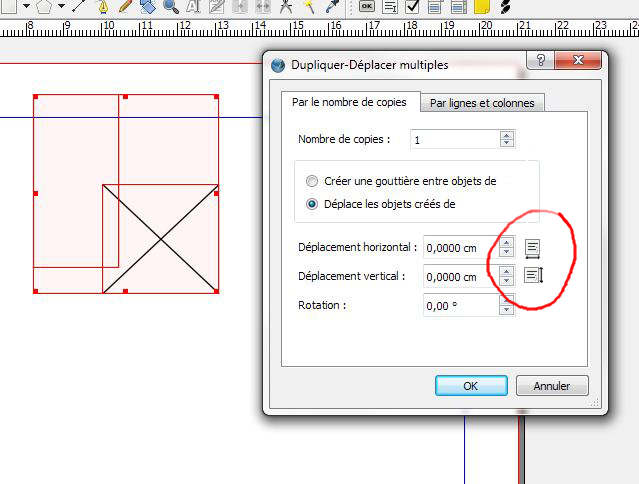Select 'Créer une gouttière entre objets de'

click(313, 181)
